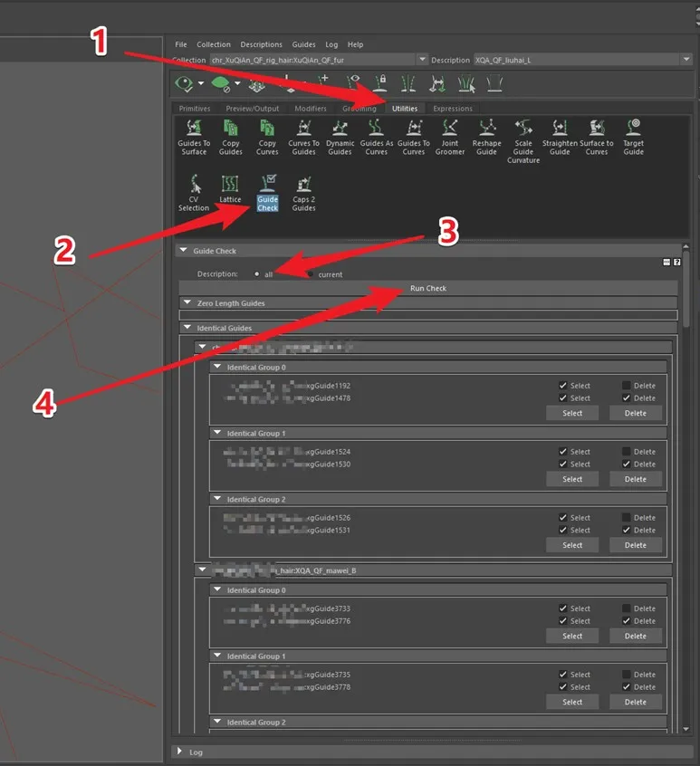Screen dimensions: 700x766
Task: Select the Guide Check utility icon
Action: tap(267, 185)
